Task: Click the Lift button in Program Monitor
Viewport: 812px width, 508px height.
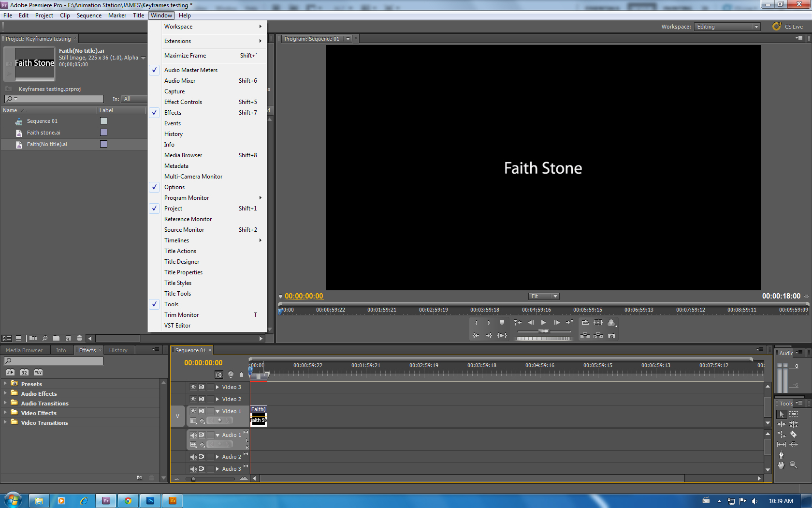Action: pyautogui.click(x=585, y=335)
